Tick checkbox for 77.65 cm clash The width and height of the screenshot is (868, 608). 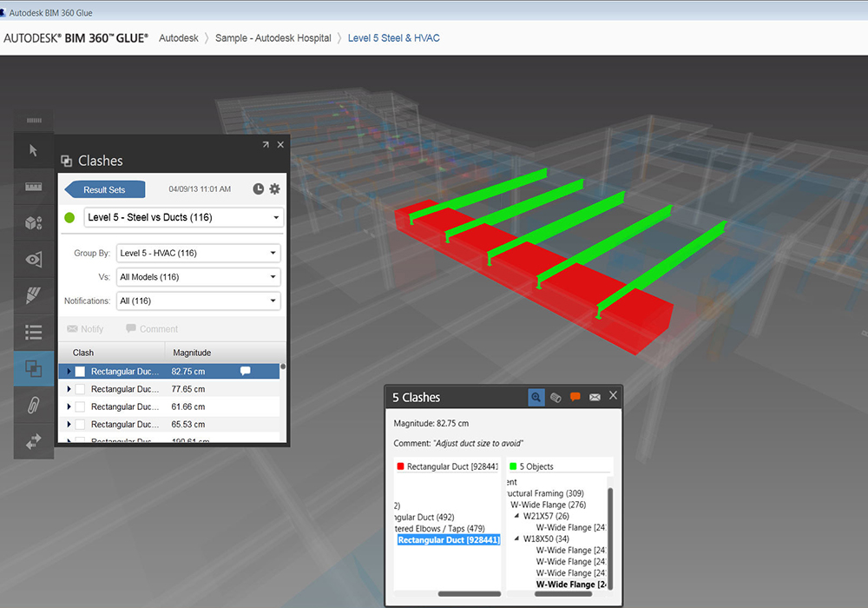(x=80, y=389)
